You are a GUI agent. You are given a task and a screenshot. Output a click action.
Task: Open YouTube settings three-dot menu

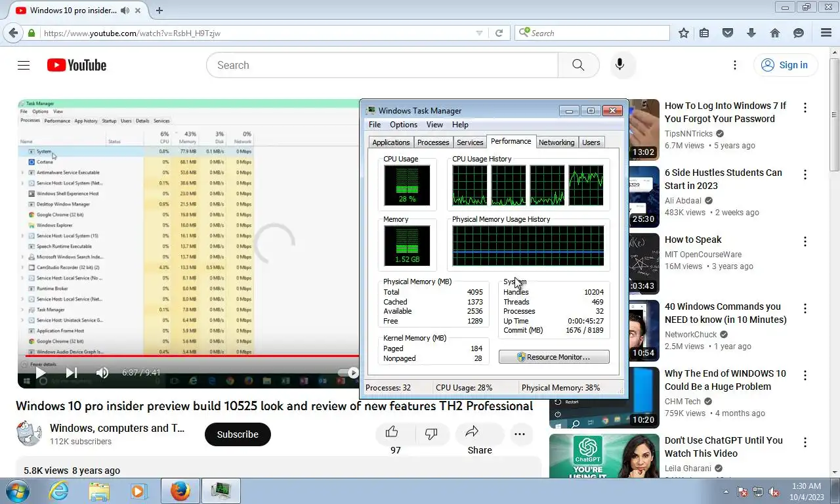click(x=735, y=65)
